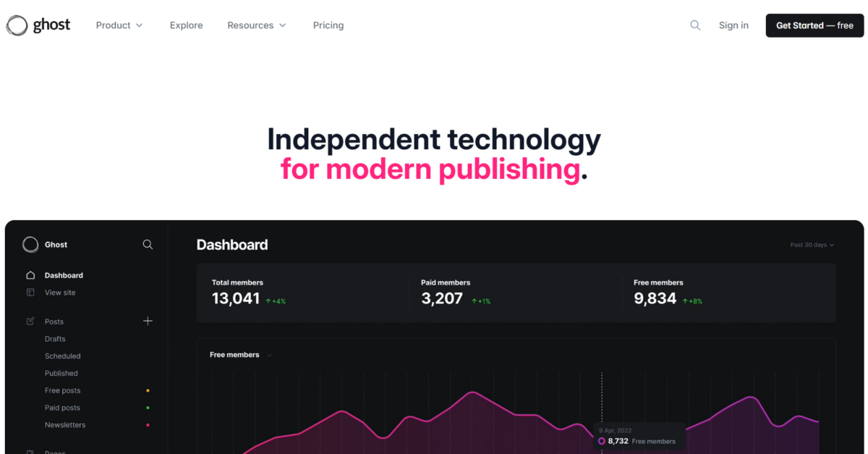Image resolution: width=868 pixels, height=454 pixels.
Task: Open search in the admin sidebar
Action: [148, 244]
